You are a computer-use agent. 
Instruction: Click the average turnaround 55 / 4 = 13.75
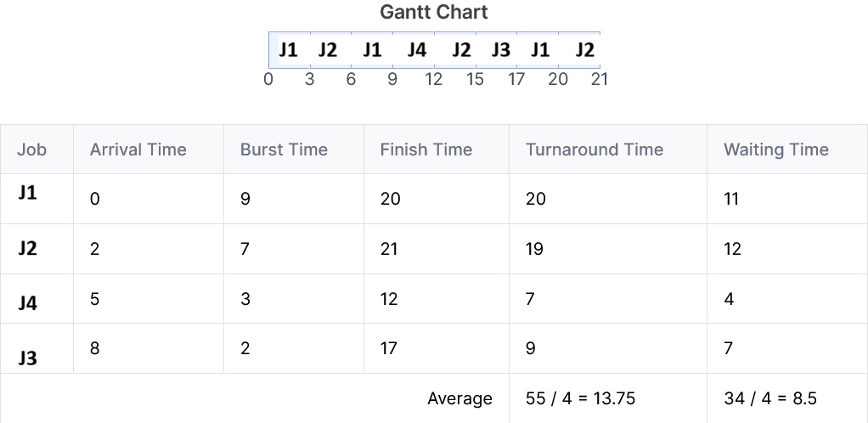(x=581, y=398)
